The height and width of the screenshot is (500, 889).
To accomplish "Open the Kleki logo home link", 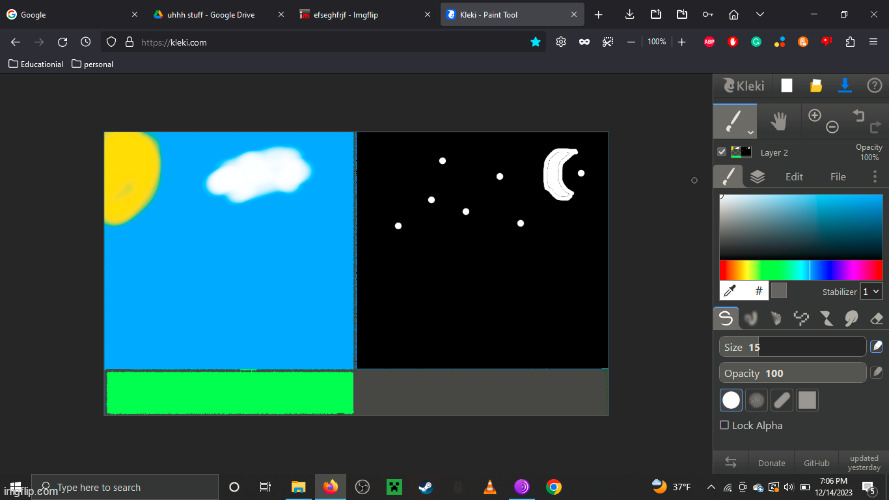I will pyautogui.click(x=744, y=86).
